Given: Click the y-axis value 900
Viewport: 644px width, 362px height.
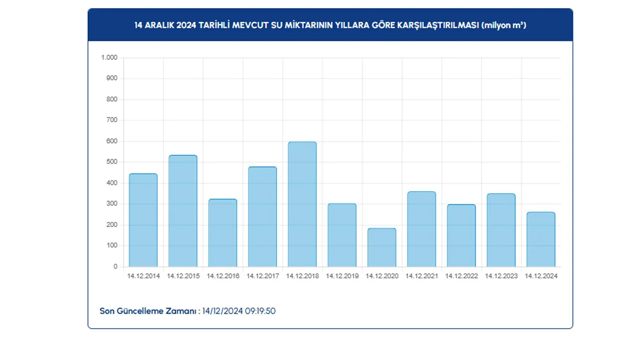Looking at the screenshot, I should point(112,78).
